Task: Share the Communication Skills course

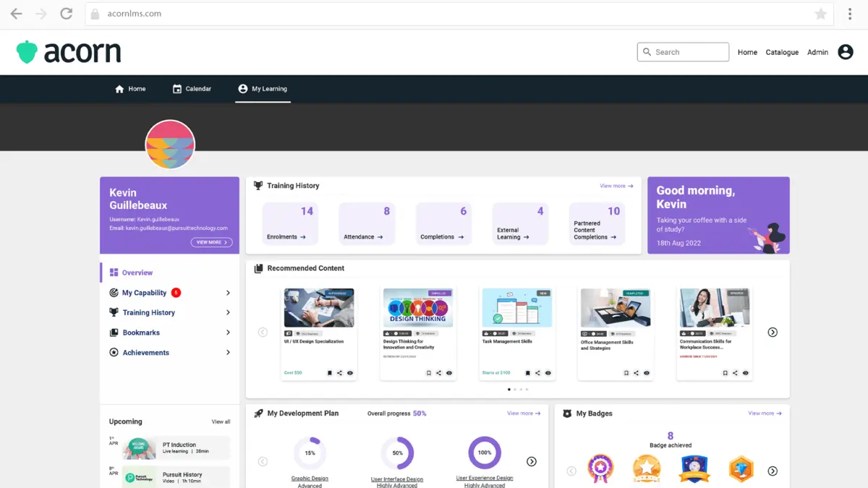Action: tap(736, 373)
